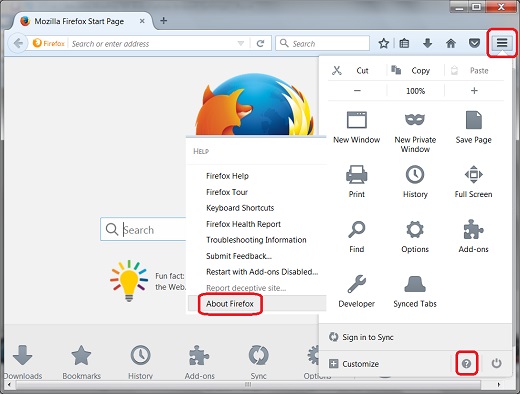Select Firefox Help menu entry
520x394 pixels.
[227, 176]
